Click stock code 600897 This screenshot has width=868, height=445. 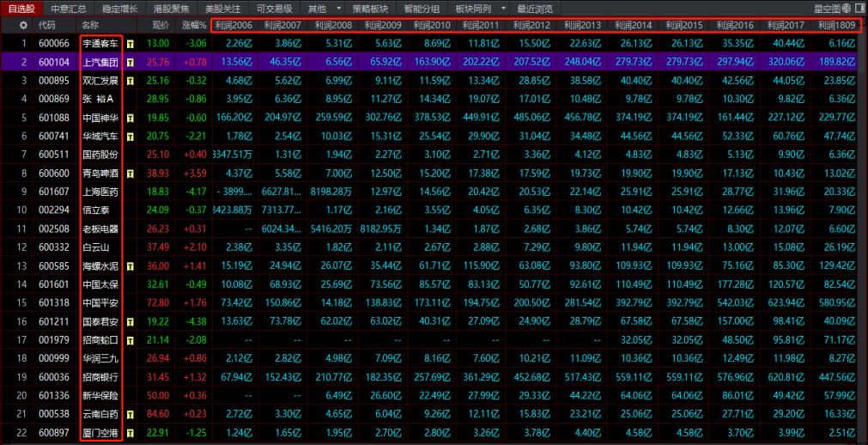click(54, 433)
